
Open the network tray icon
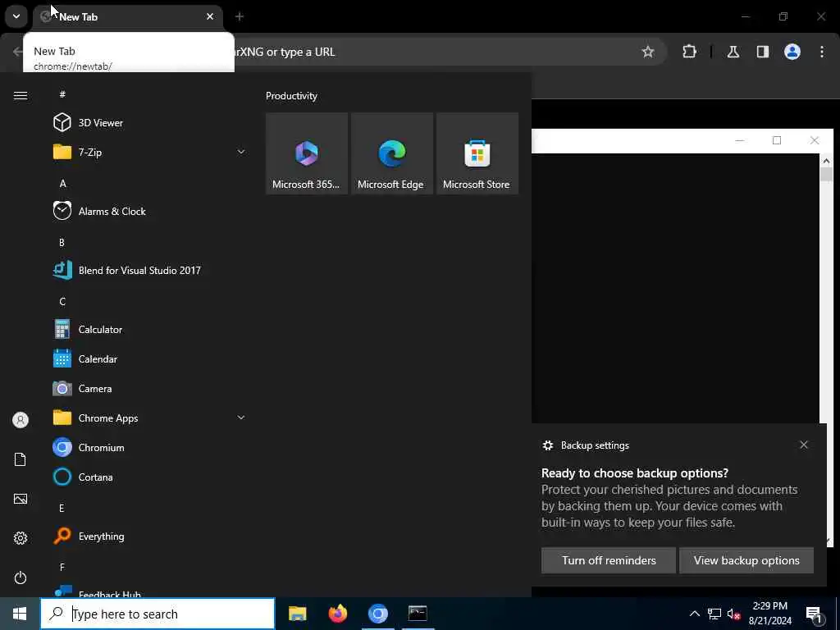[714, 614]
